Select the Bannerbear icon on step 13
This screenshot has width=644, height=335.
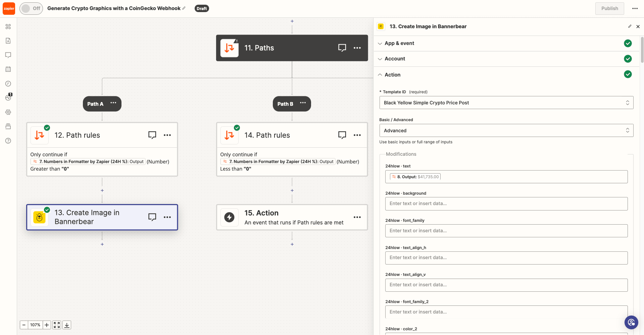click(x=39, y=217)
